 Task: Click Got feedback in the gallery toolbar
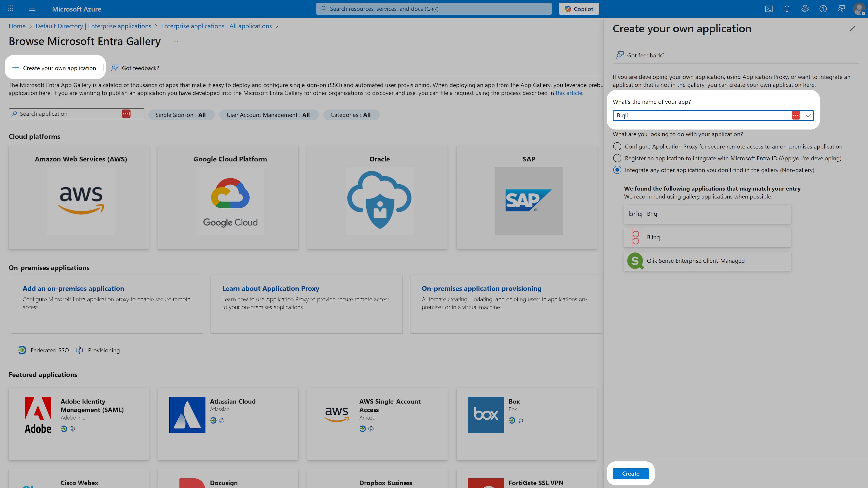pos(135,68)
